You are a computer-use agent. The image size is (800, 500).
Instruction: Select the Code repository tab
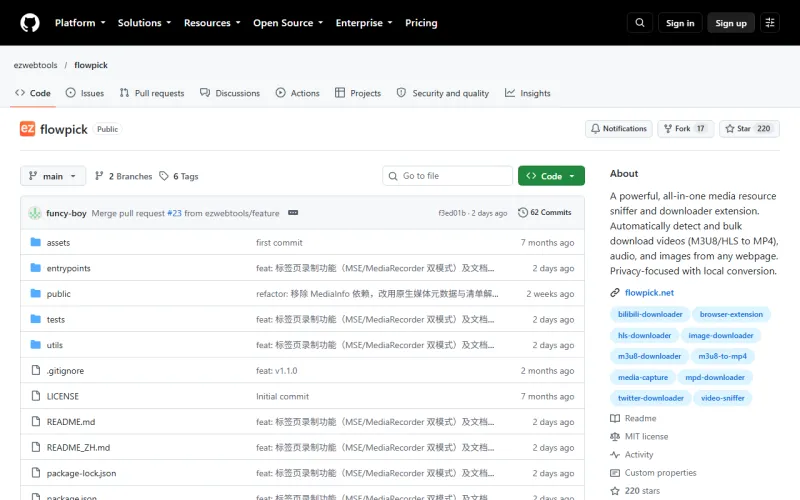tap(33, 93)
